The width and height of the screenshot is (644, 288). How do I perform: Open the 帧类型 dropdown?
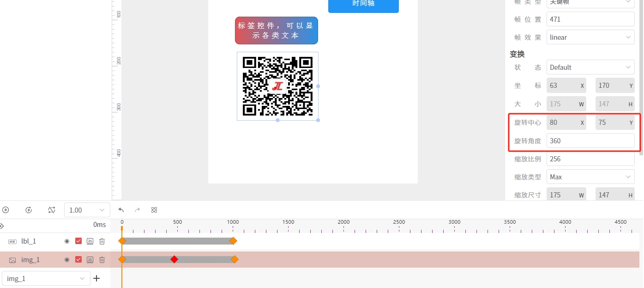click(x=590, y=4)
